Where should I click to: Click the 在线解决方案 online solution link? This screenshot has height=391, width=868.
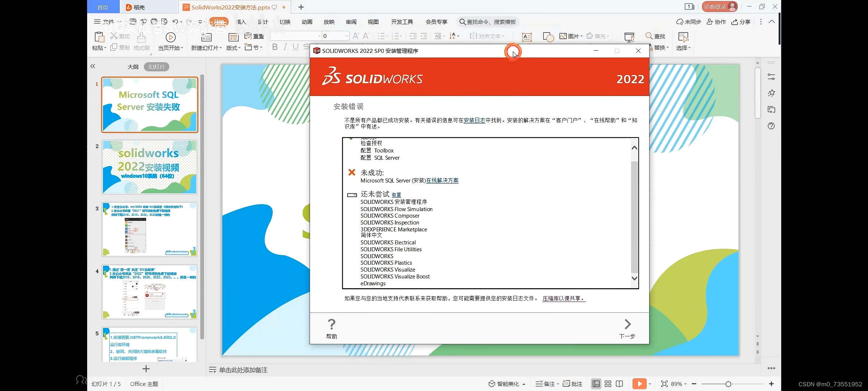[x=442, y=181]
